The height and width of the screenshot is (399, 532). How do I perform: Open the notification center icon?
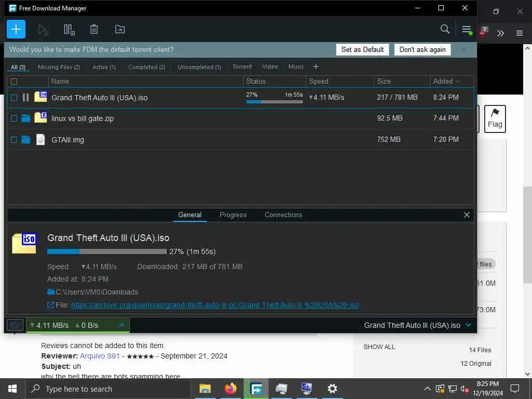(515, 389)
